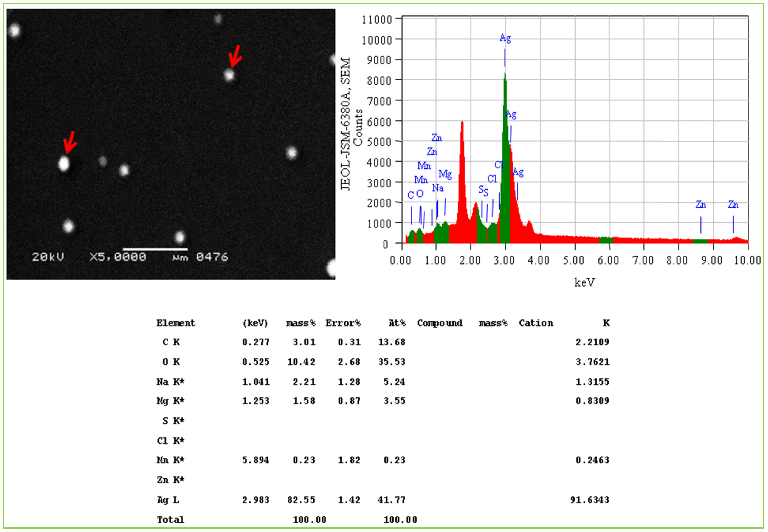
Task: Click the rightmost Zn marker label
Action: tap(733, 204)
